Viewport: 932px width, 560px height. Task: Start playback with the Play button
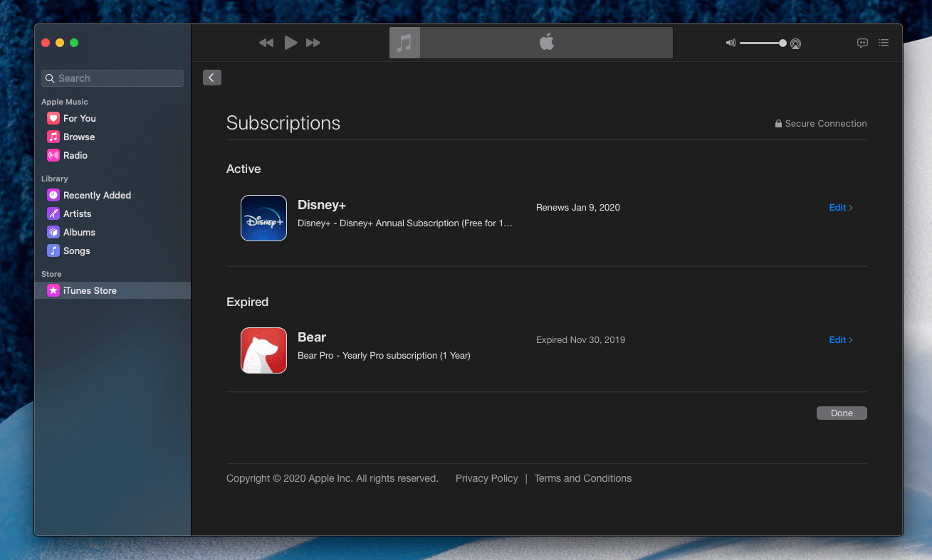(290, 43)
